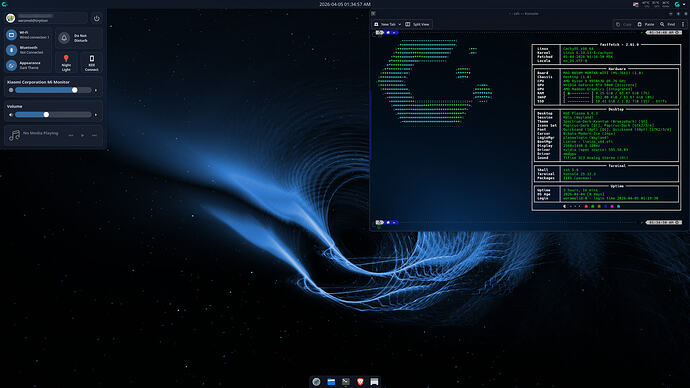Open the file manager icon in the dock
This screenshot has width=690, height=388.
[331, 381]
